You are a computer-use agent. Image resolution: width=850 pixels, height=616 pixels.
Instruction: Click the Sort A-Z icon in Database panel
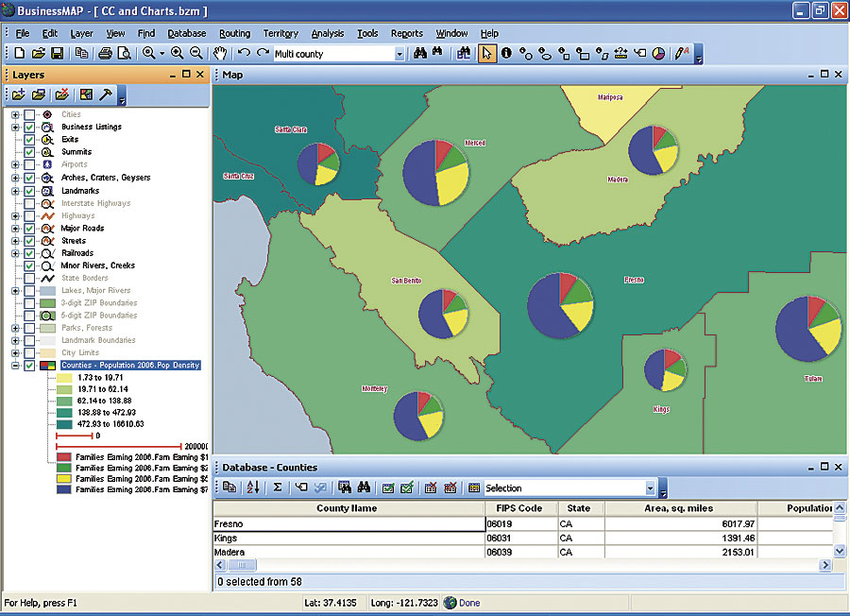coord(252,488)
